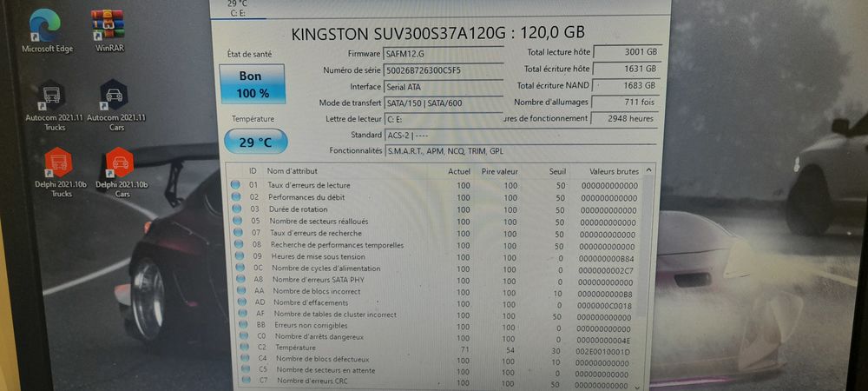The width and height of the screenshot is (868, 391).
Task: Click the features field S.M.A.R.T., APM, NCQ
Action: (x=521, y=150)
